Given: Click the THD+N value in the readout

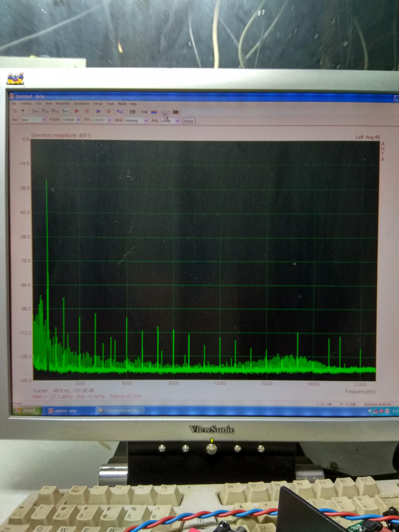Looking at the screenshot, I should 125,396.
